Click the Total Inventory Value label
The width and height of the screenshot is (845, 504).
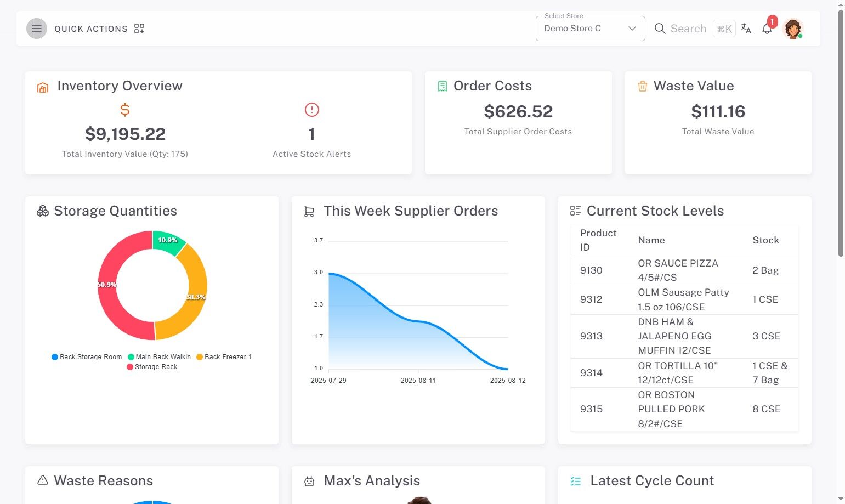[125, 154]
